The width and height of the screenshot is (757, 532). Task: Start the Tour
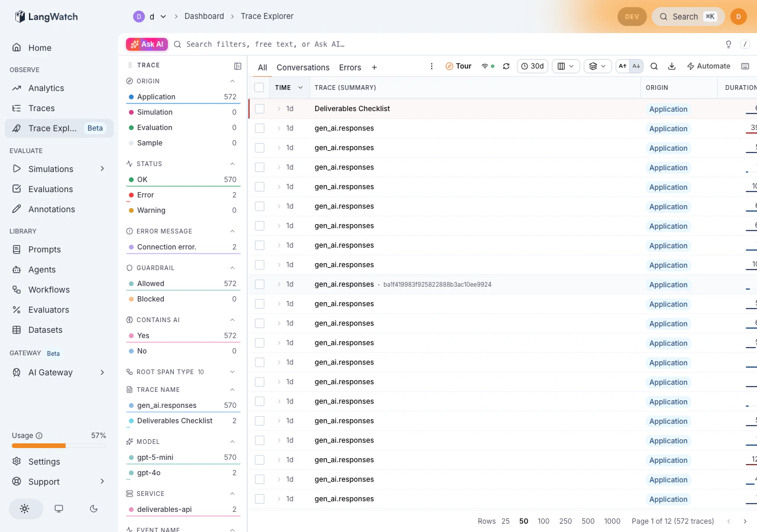pos(458,66)
